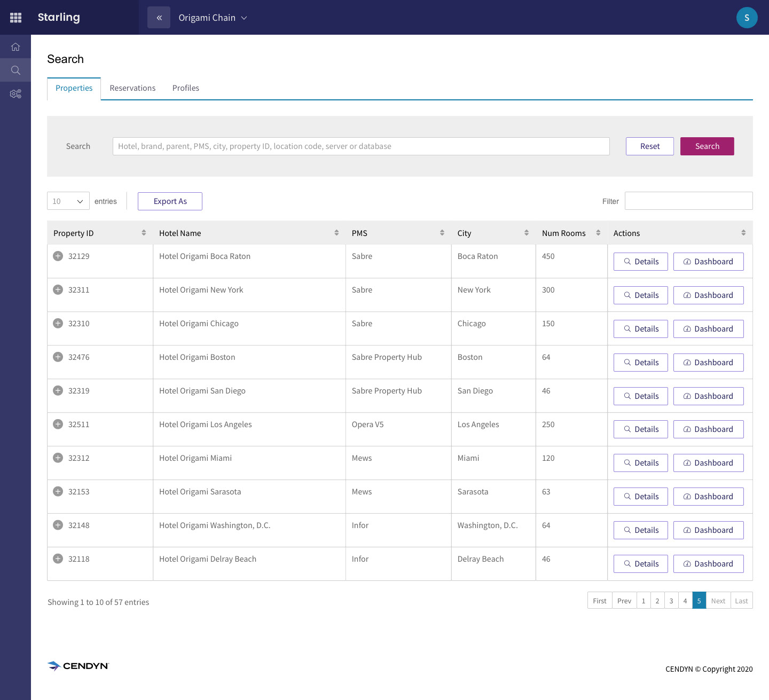Open Dashboard for Hotel Origami New York
This screenshot has height=700, width=769.
709,295
